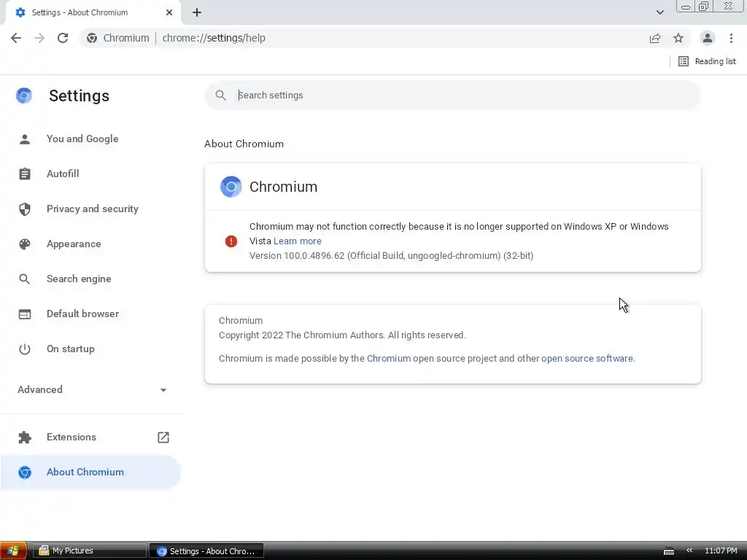Bookmark this tab with star icon

(x=678, y=38)
